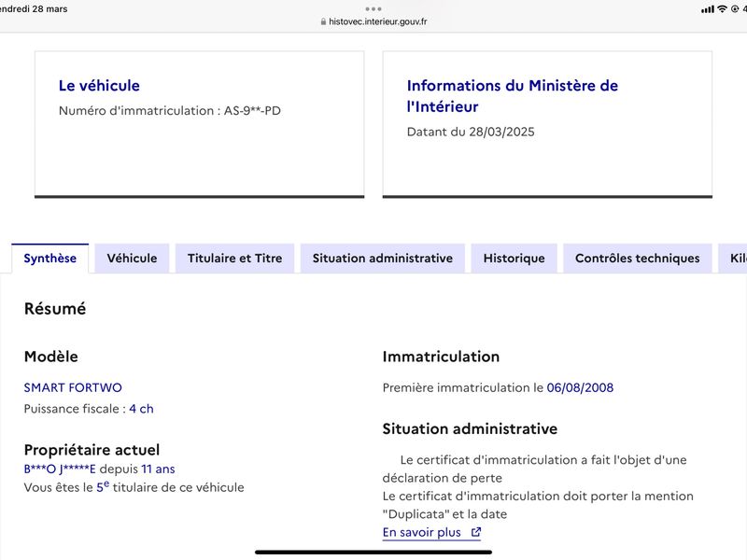
Task: Click the Puissance fiscale 4 ch line
Action: click(89, 409)
